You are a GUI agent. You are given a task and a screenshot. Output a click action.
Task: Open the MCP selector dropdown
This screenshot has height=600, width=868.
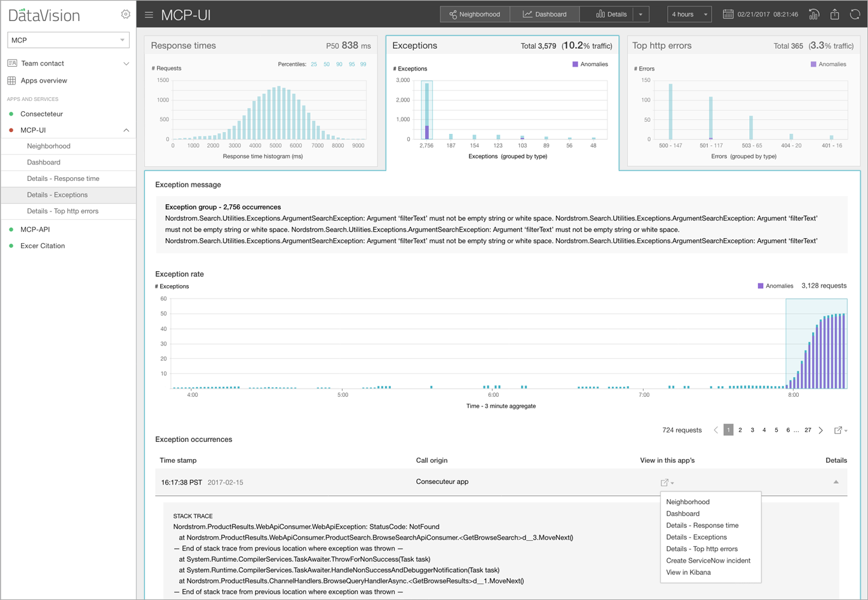(68, 40)
